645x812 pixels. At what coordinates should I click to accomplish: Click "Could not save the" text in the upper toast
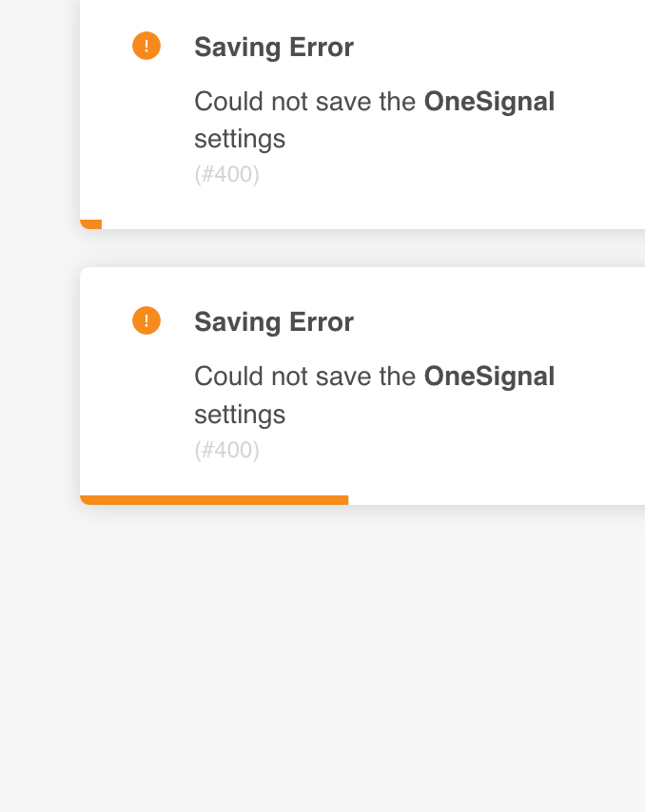[305, 102]
